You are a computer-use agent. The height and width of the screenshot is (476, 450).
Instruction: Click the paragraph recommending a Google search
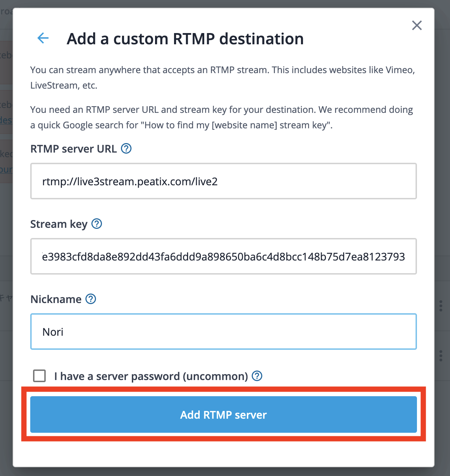pyautogui.click(x=222, y=117)
